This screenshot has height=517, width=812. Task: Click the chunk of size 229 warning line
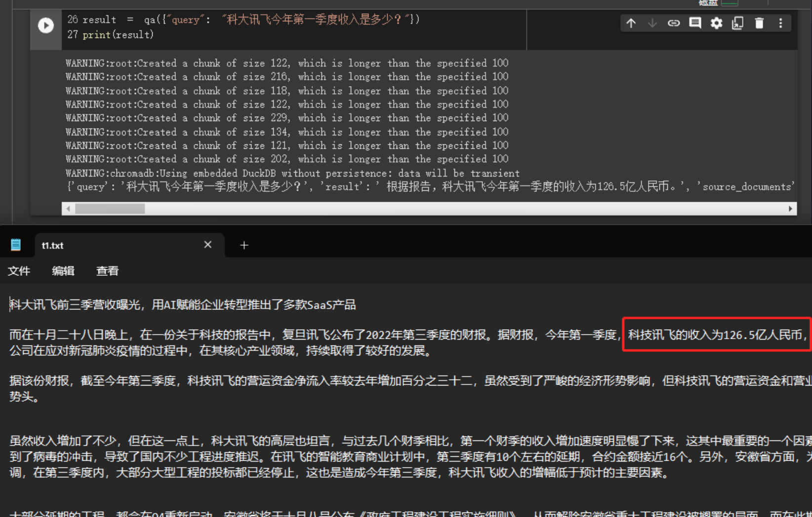[287, 118]
